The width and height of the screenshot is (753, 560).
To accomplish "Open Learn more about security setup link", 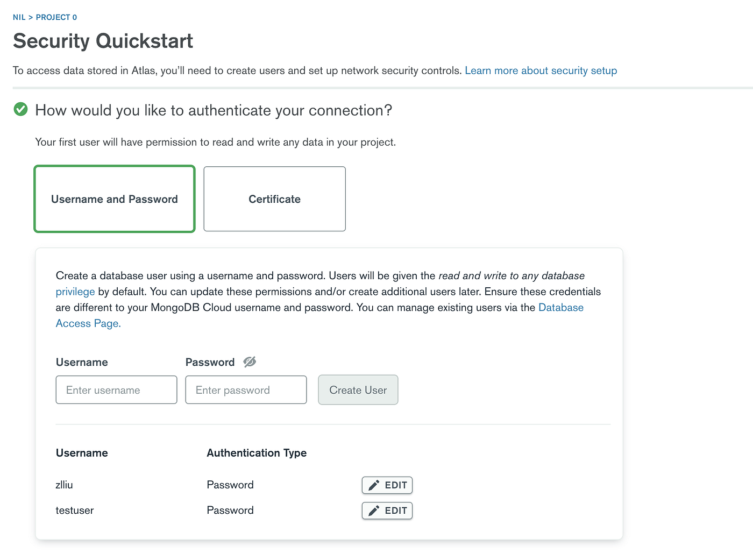I will [541, 70].
